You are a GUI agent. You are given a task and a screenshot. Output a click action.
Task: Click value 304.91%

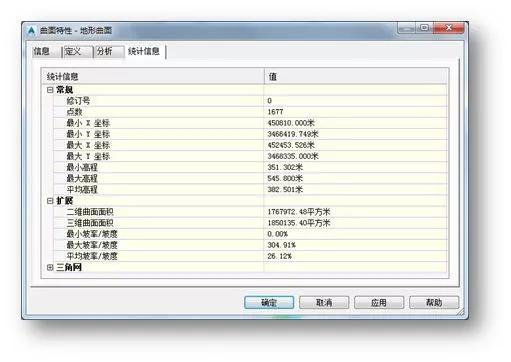[x=281, y=245]
